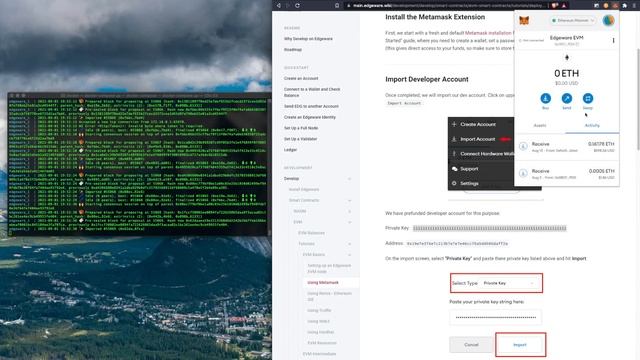Viewport: 640px width, 360px height.
Task: Click the browser address bar
Action: point(447,5)
